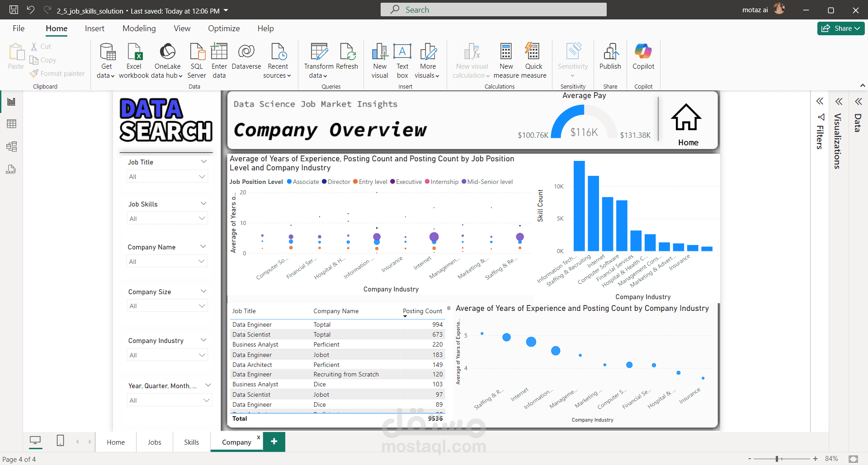Open Company Industry slicer dropdown
Viewport: 868px width, 465px height.
(167, 355)
